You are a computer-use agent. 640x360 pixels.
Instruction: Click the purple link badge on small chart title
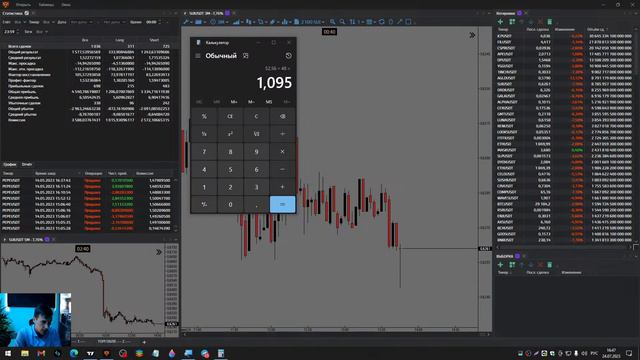[47, 240]
